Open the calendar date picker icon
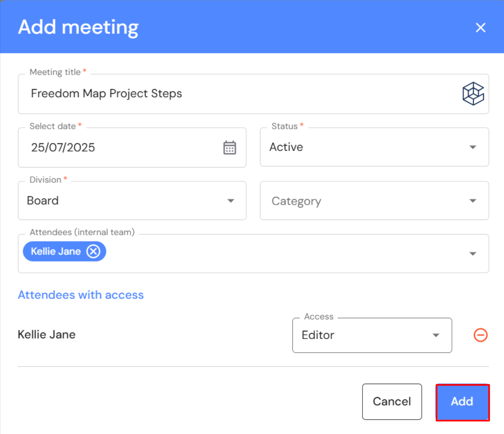 (229, 147)
